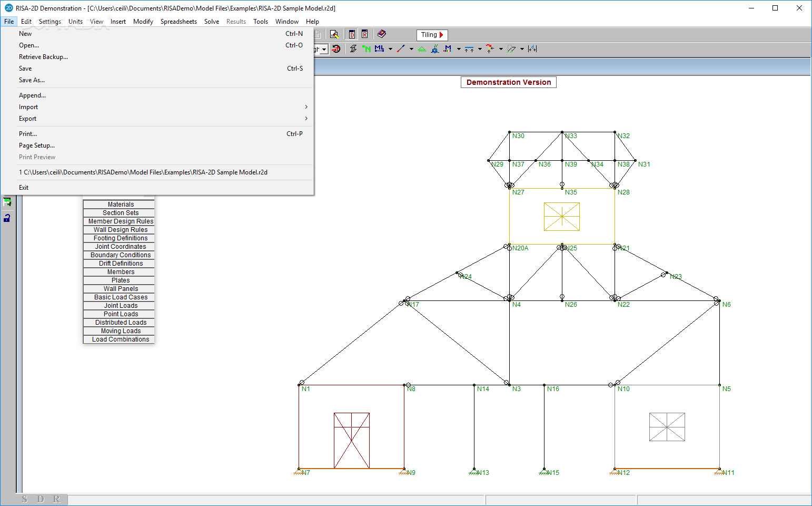Click the red arrow deflected shape icon
812x506 pixels.
490,49
